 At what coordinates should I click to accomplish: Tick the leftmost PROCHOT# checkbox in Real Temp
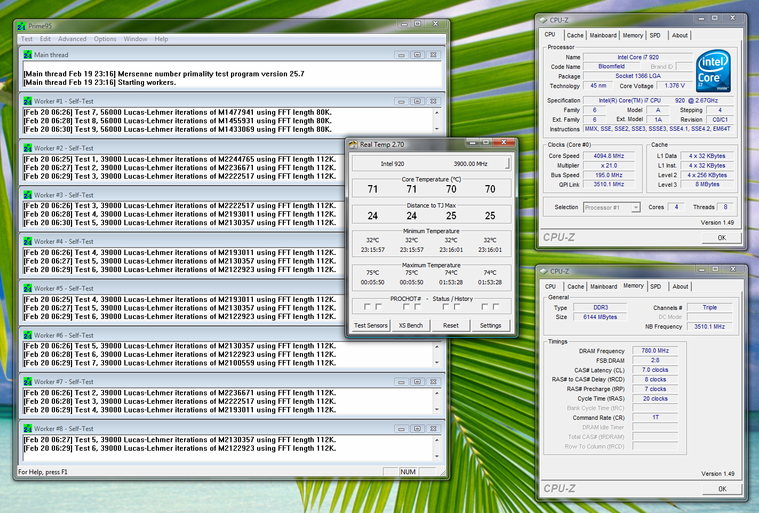point(367,307)
